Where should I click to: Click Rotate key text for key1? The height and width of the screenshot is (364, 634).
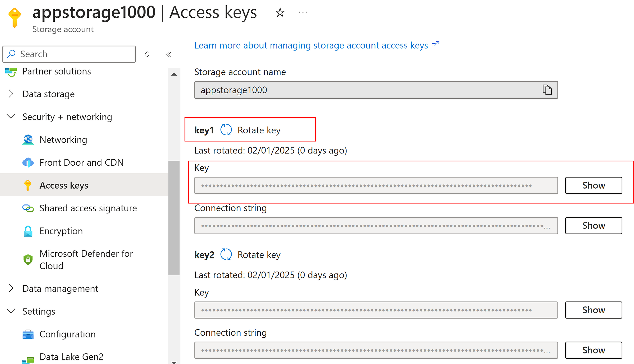(x=259, y=130)
